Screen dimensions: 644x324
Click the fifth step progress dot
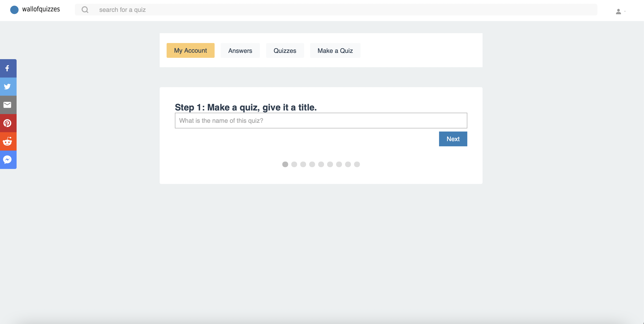pyautogui.click(x=321, y=164)
